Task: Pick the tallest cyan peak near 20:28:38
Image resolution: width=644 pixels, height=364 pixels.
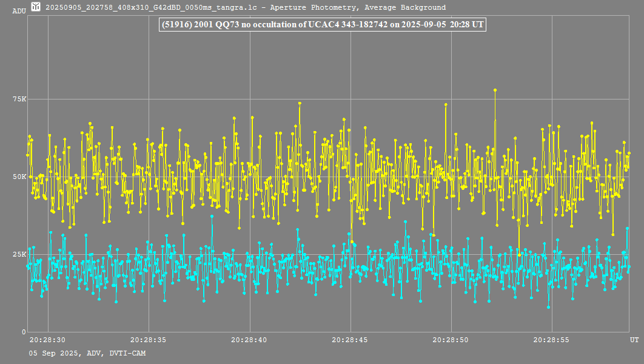Action: [x=212, y=216]
